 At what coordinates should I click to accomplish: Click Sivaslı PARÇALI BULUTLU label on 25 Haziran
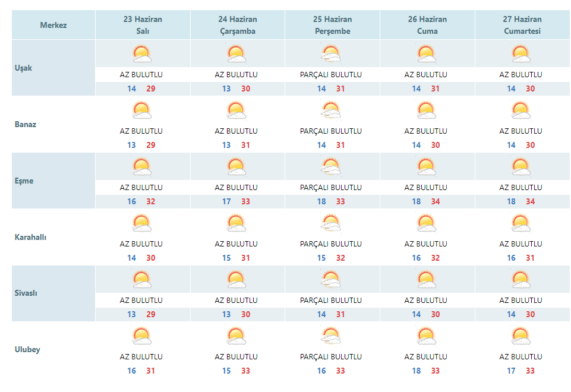click(331, 301)
